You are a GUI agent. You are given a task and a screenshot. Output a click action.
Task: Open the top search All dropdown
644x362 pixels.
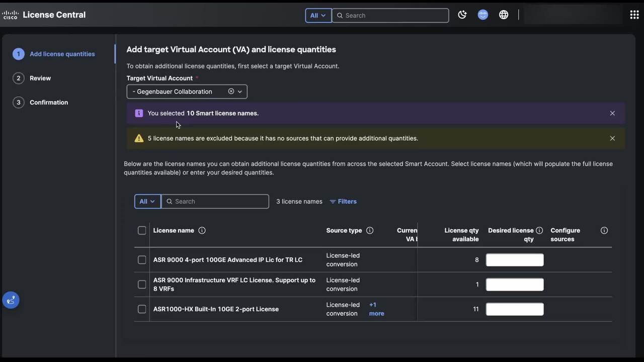pos(318,16)
